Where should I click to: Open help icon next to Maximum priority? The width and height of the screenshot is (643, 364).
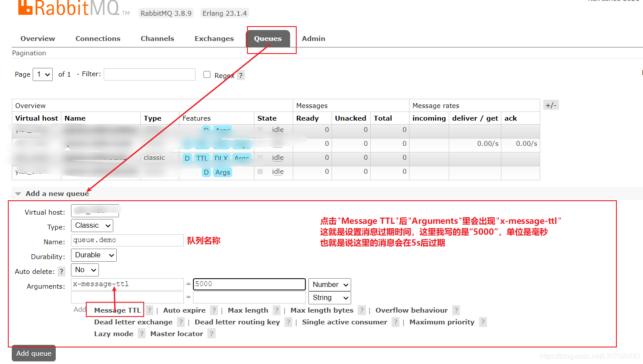(483, 322)
